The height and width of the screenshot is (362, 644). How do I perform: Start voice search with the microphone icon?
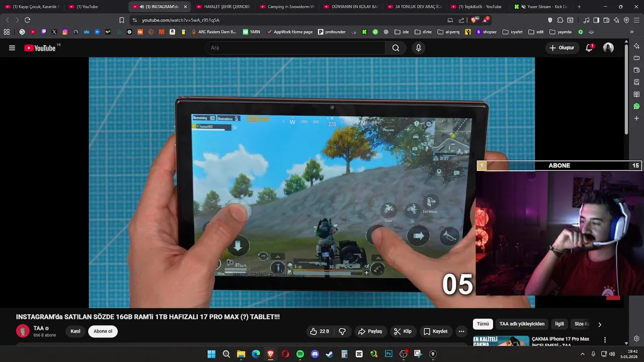(x=418, y=48)
